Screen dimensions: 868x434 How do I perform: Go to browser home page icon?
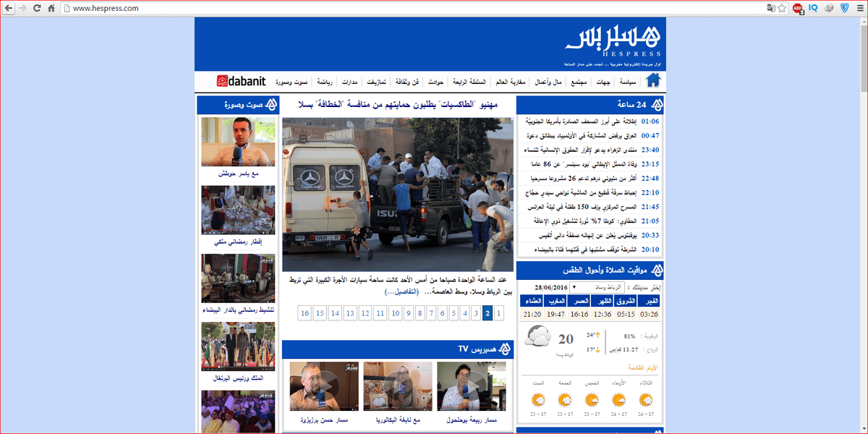point(51,8)
